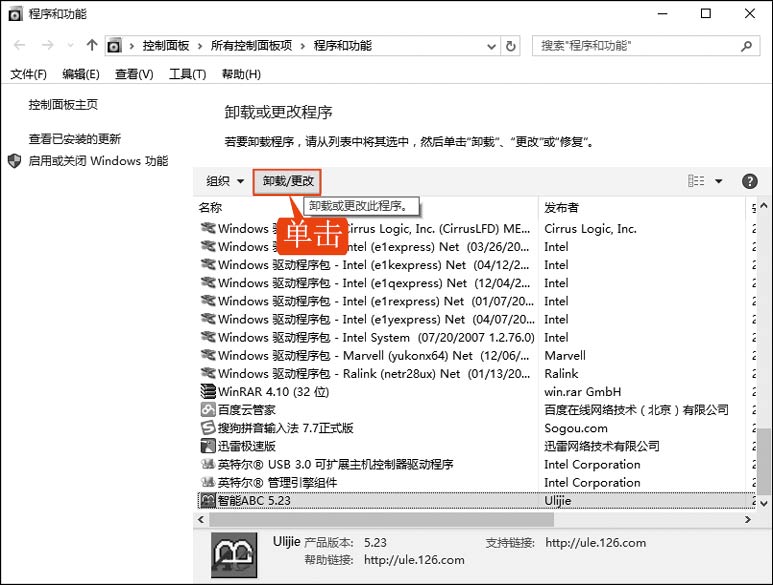Open view options dropdown arrow
773x585 pixels.
[719, 181]
